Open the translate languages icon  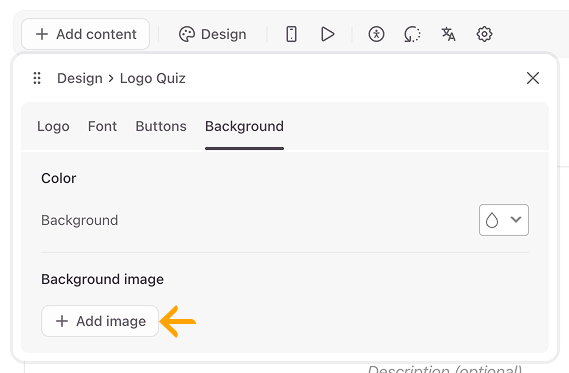point(448,34)
